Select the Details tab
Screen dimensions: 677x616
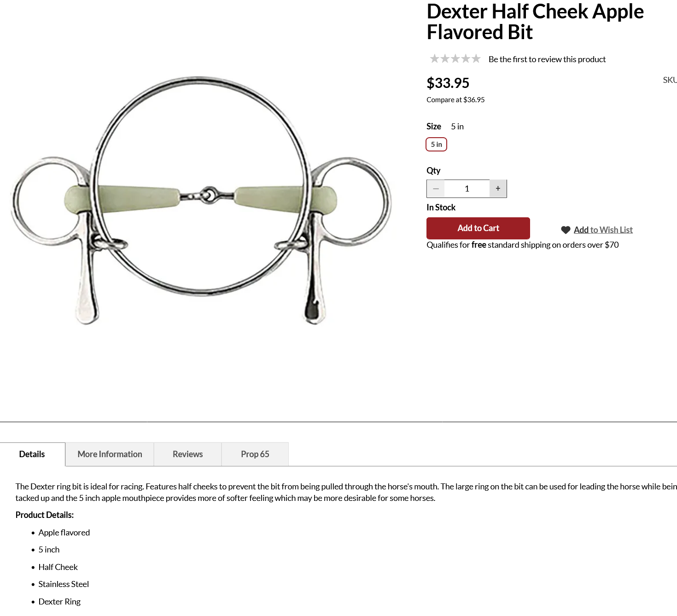[32, 454]
